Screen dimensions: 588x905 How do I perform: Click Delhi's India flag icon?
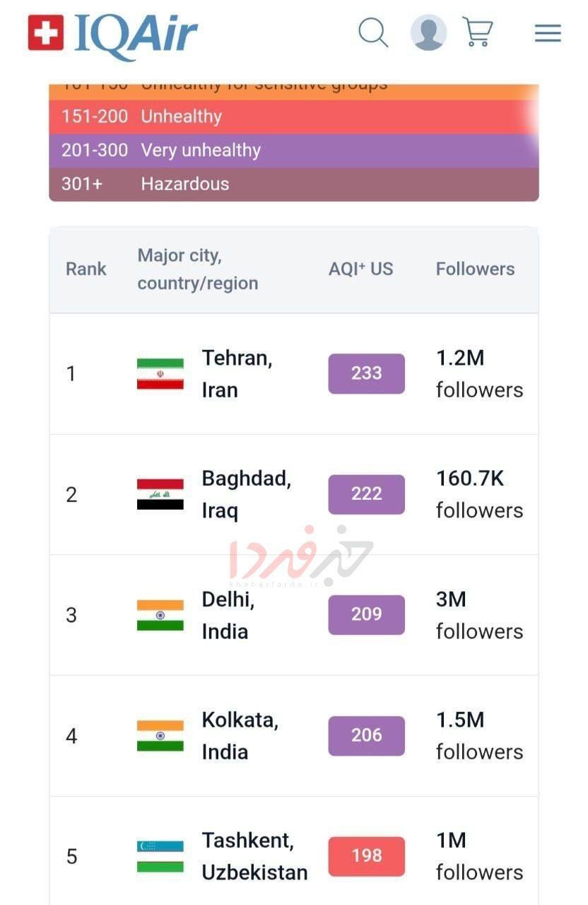click(x=160, y=615)
